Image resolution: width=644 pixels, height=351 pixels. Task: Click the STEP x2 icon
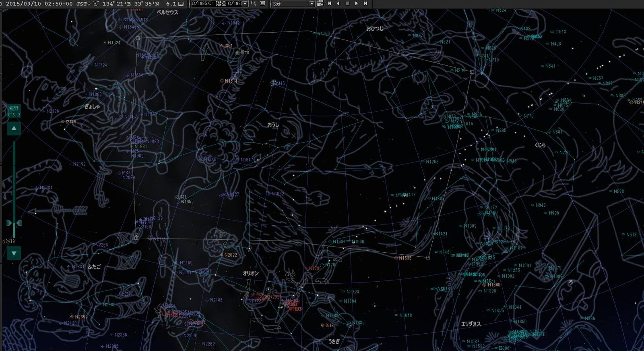320,3
